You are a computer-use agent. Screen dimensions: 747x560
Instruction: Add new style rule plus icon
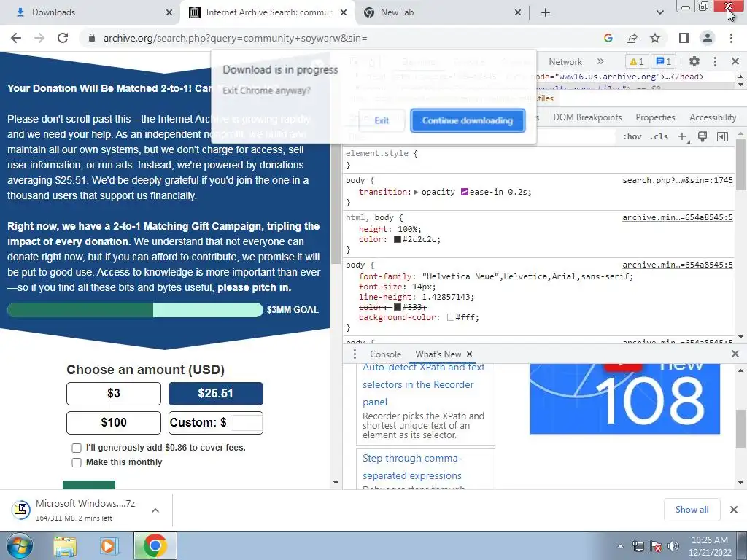point(683,136)
